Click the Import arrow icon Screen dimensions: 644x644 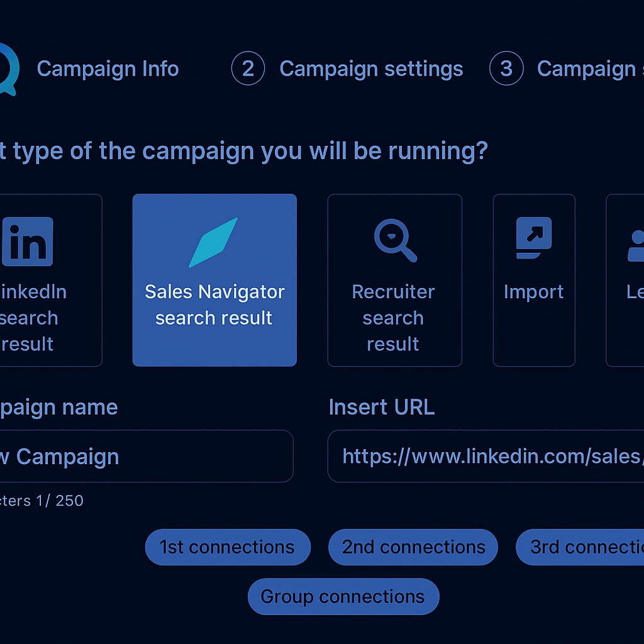(x=534, y=237)
